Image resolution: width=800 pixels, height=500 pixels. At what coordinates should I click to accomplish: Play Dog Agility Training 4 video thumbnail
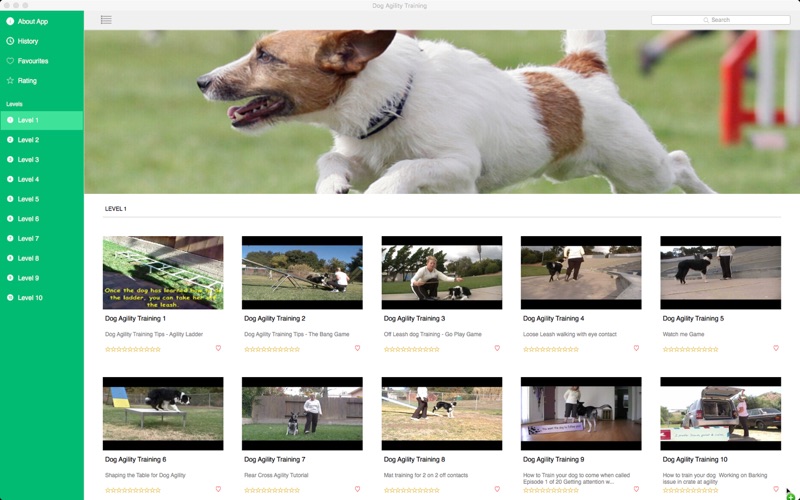581,272
